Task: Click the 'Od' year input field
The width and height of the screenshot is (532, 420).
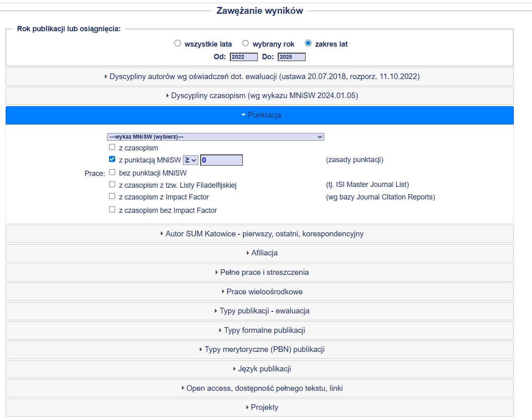Action: click(x=243, y=57)
